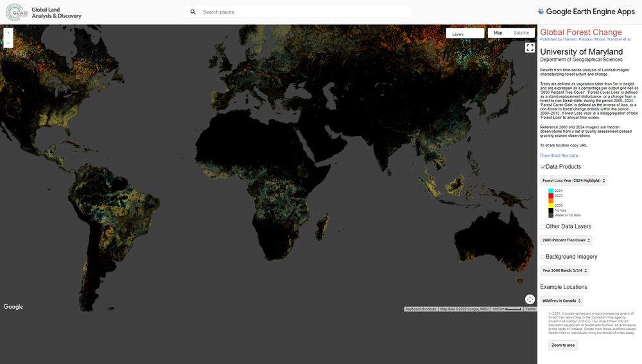Viewport: 642px width, 364px height.
Task: Click Map data ©2025 Google attribution
Action: coord(464,309)
